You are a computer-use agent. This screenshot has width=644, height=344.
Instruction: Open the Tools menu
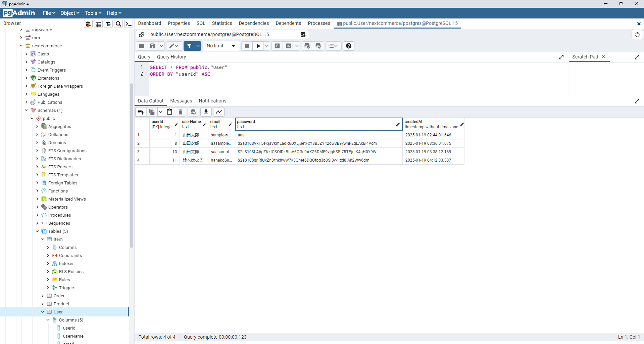point(93,13)
